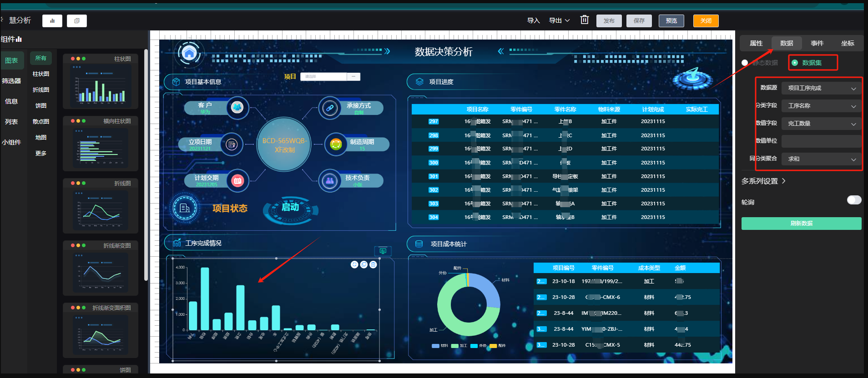Switch to the 数据 tab
Screen dimensions: 868x378
pyautogui.click(x=787, y=43)
